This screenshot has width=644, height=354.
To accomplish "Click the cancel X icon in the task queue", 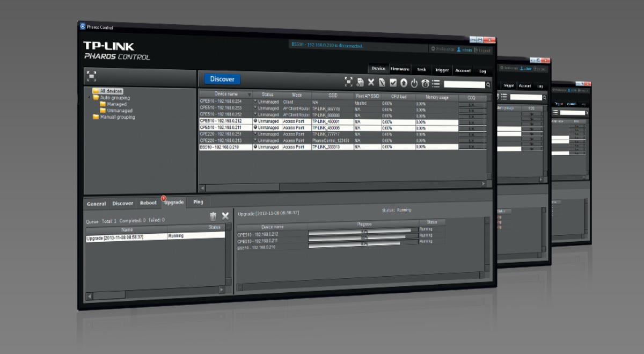I will click(225, 216).
